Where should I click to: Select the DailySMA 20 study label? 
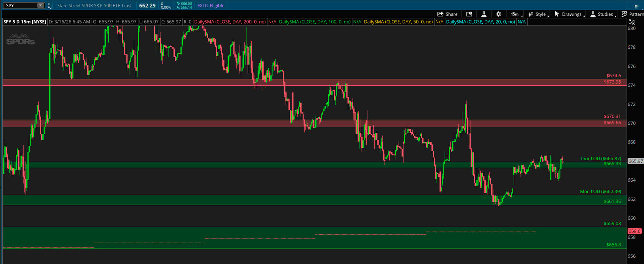[x=481, y=22]
